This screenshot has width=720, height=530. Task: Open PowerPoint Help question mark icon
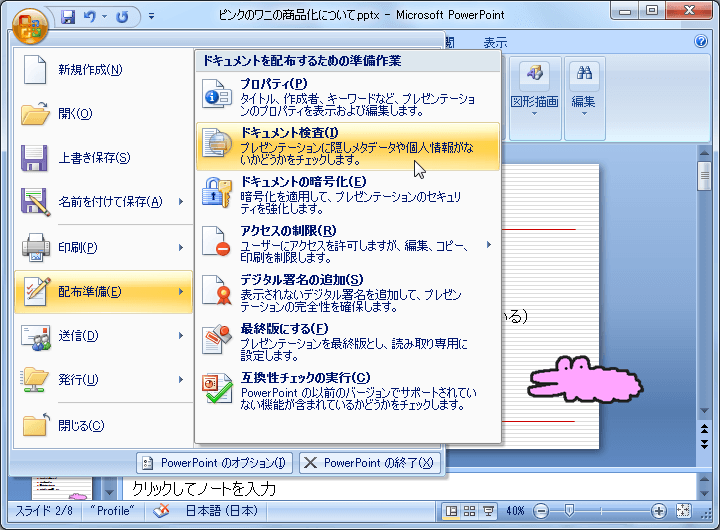[x=701, y=41]
